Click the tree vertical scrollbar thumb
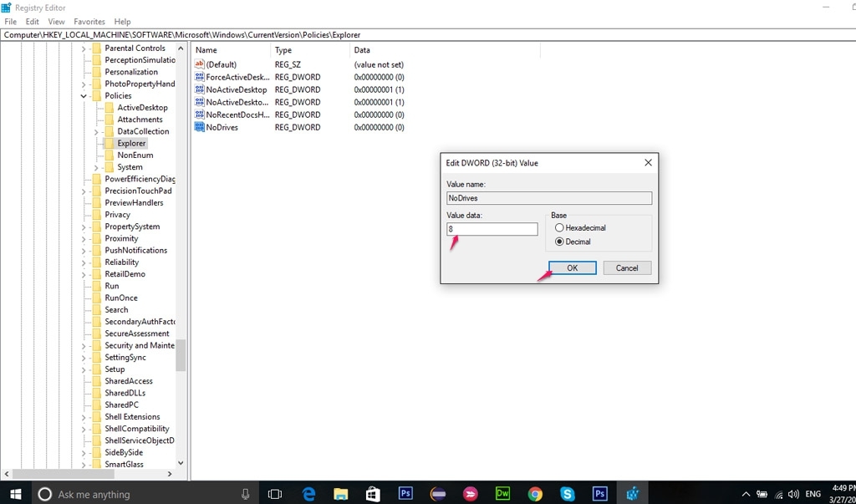 (x=181, y=355)
